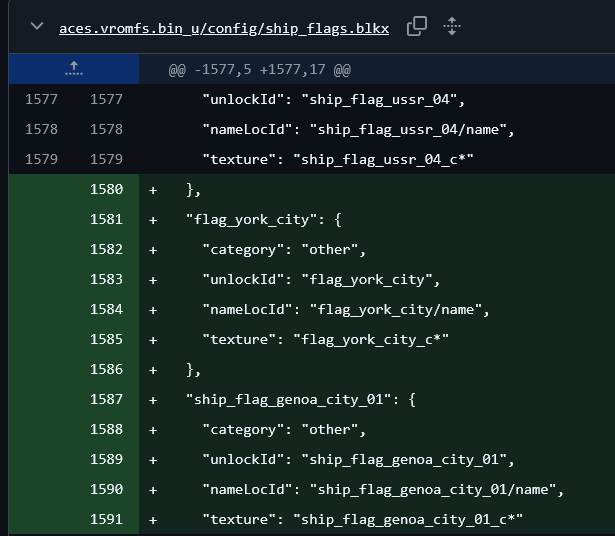Image resolution: width=615 pixels, height=536 pixels.
Task: Expand all lines of the file diff
Action: (452, 27)
